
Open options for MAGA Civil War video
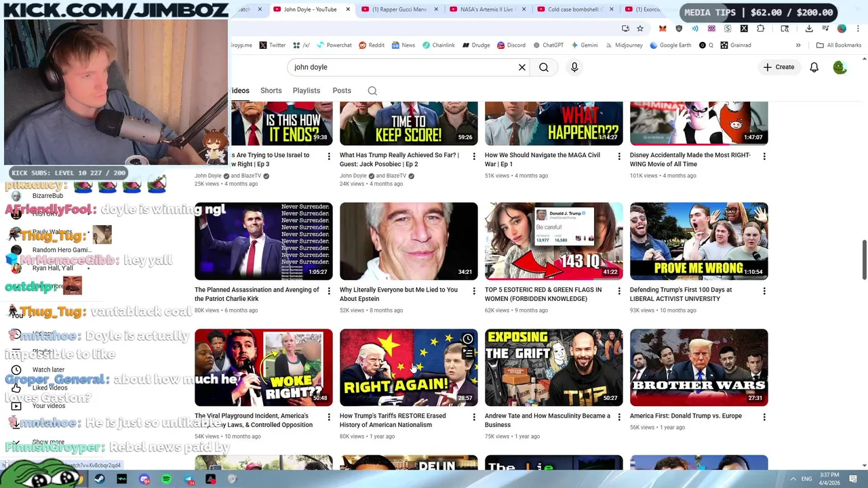pyautogui.click(x=619, y=156)
